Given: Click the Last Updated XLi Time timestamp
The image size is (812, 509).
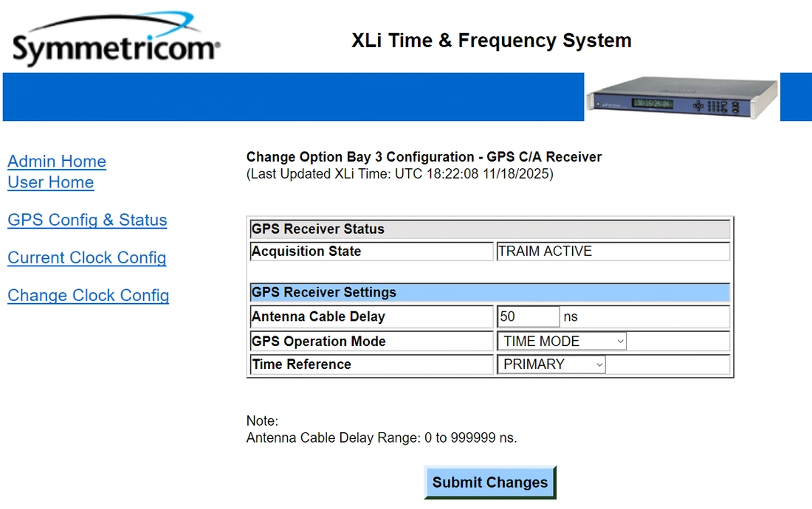Looking at the screenshot, I should click(x=399, y=174).
